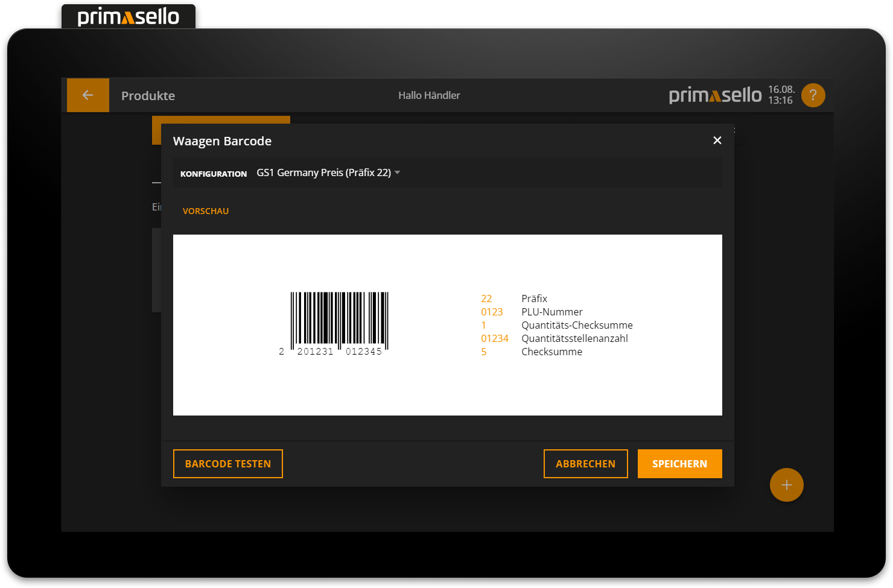Click the Hallo Händler greeting text
The width and height of the screenshot is (893, 588).
(429, 95)
